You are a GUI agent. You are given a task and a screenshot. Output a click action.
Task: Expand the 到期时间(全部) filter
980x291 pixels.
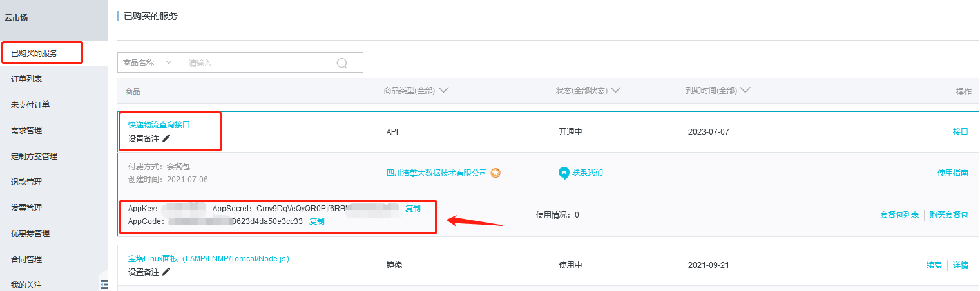[x=745, y=91]
